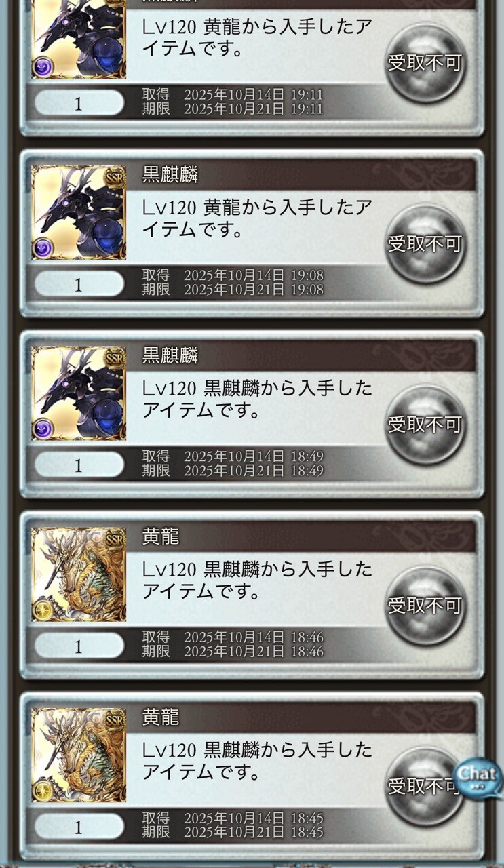The width and height of the screenshot is (504, 868).
Task: Open the Chat bubble icon
Action: pos(478,778)
